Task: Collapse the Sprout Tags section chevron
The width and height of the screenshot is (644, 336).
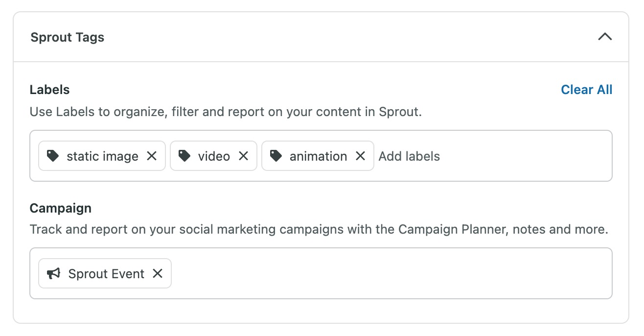Action: 605,37
